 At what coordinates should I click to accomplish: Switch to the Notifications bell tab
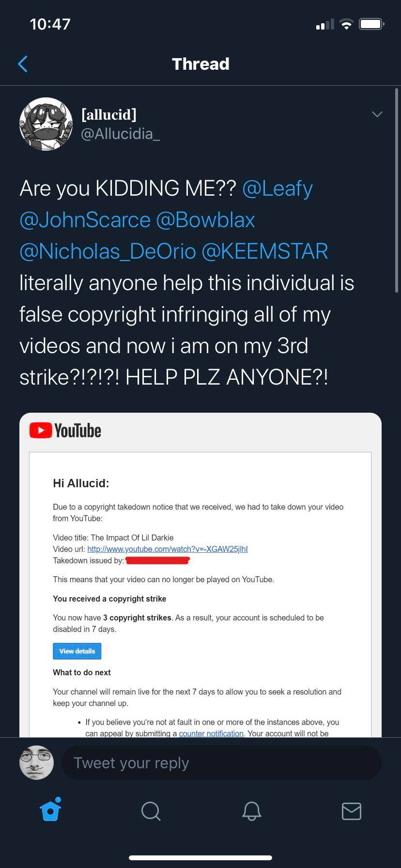pos(251,811)
